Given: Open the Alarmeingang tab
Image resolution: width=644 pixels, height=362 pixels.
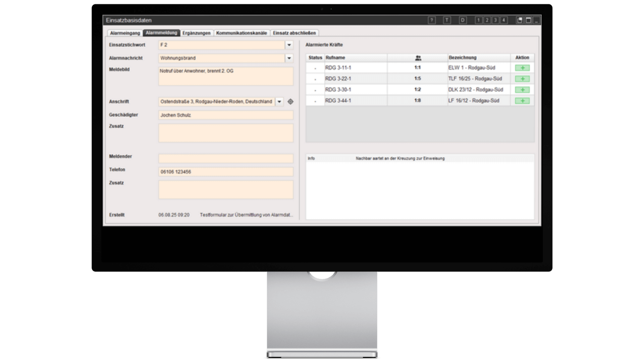Looking at the screenshot, I should tap(125, 33).
